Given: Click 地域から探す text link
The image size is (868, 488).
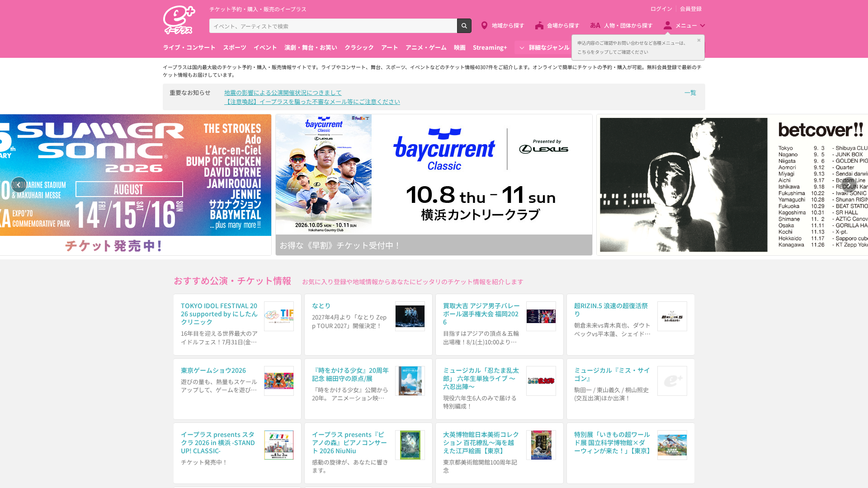Looking at the screenshot, I should [x=508, y=26].
